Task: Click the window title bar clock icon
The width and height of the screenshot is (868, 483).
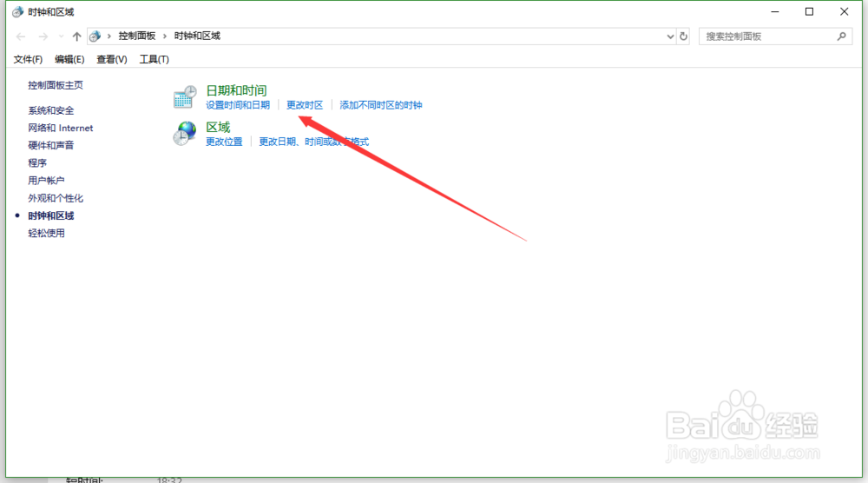Action: pyautogui.click(x=17, y=11)
